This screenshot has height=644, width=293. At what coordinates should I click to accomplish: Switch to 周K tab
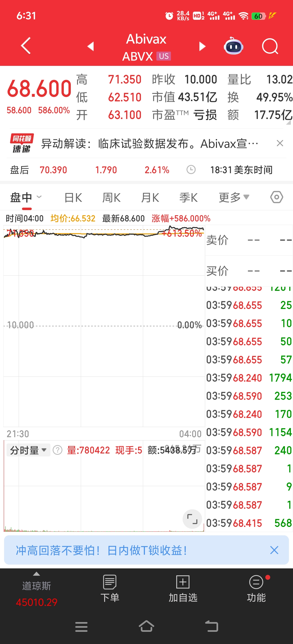111,197
